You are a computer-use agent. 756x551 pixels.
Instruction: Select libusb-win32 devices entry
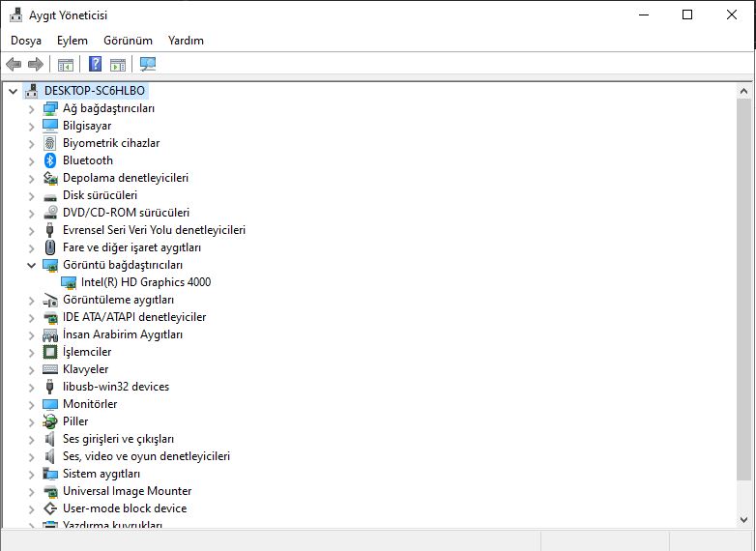tap(115, 387)
